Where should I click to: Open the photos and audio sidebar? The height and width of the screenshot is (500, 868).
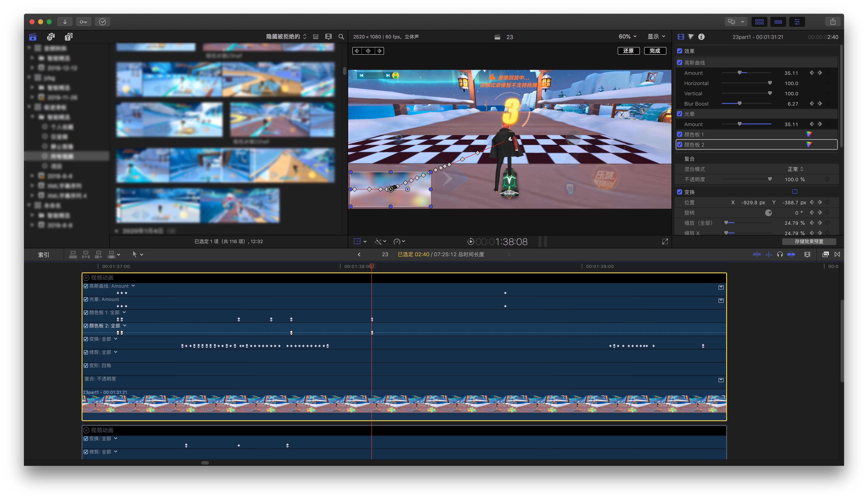click(51, 37)
